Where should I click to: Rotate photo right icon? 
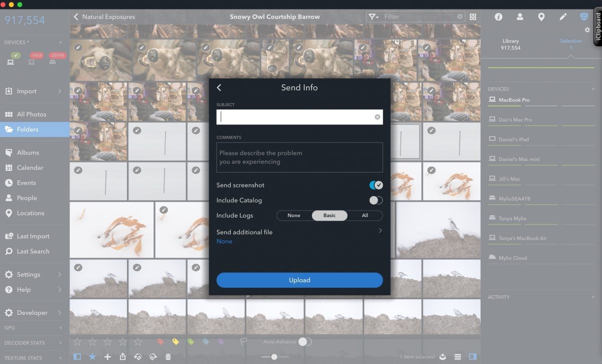(153, 356)
